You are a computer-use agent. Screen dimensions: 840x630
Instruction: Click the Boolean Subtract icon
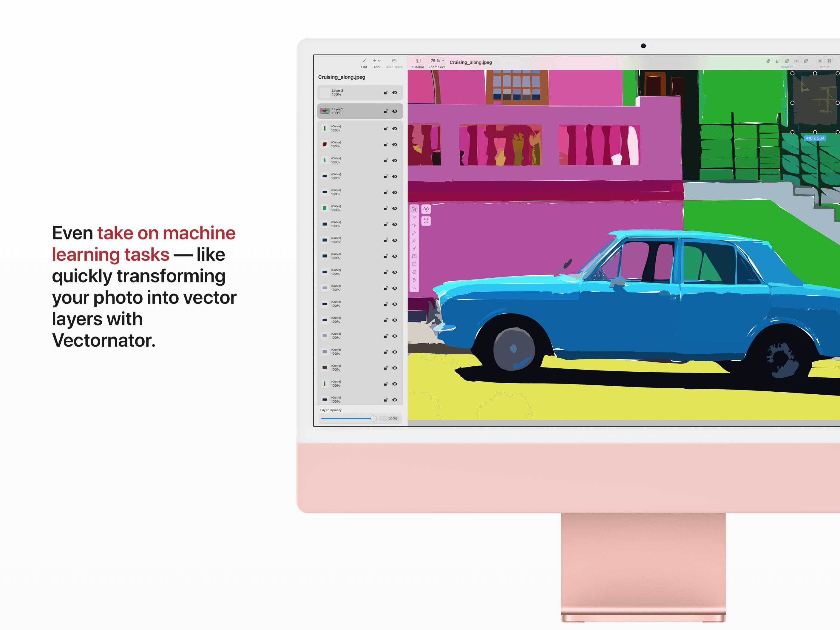coord(777,61)
